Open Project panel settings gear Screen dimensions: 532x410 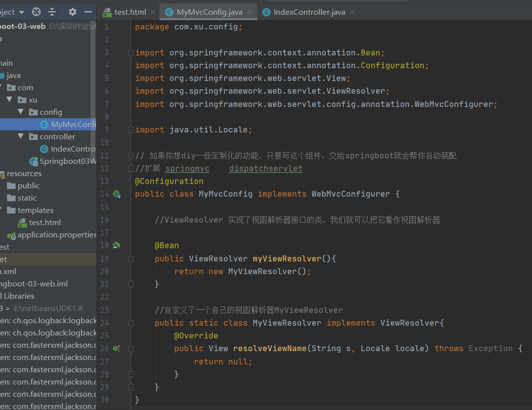pyautogui.click(x=73, y=12)
